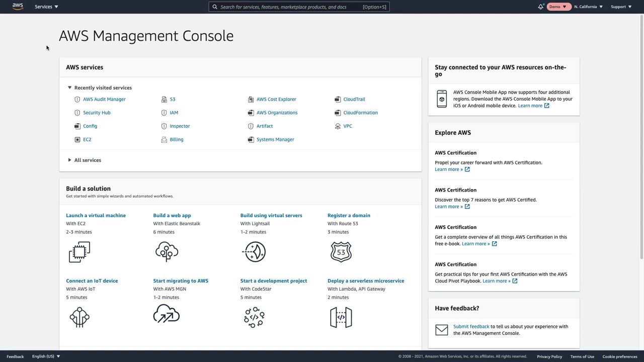
Task: Click Start migrating to AWS link
Action: [181, 281]
